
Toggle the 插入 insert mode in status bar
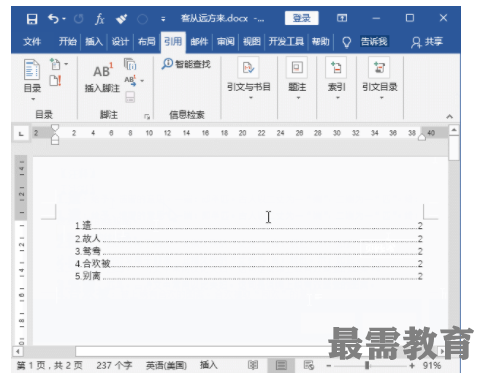tap(209, 365)
